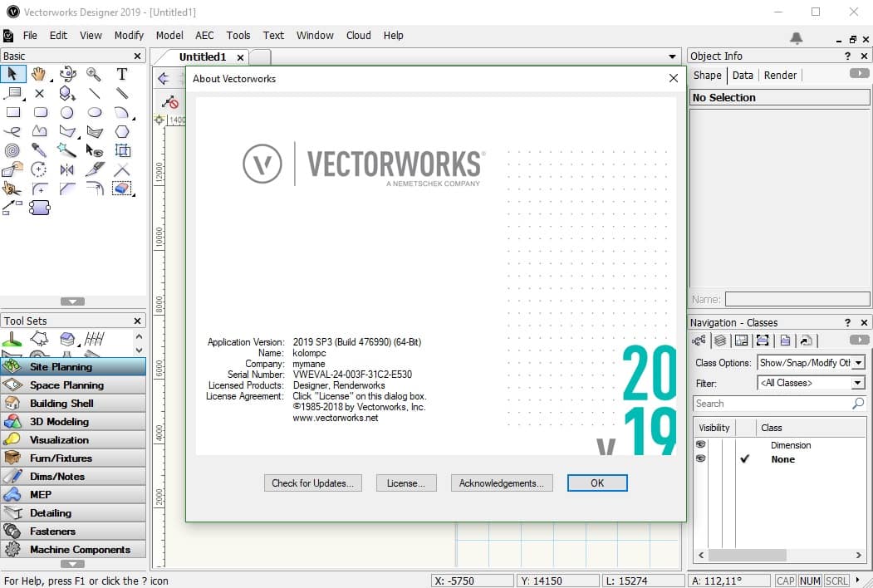Activate the Mirror tool

point(67,169)
